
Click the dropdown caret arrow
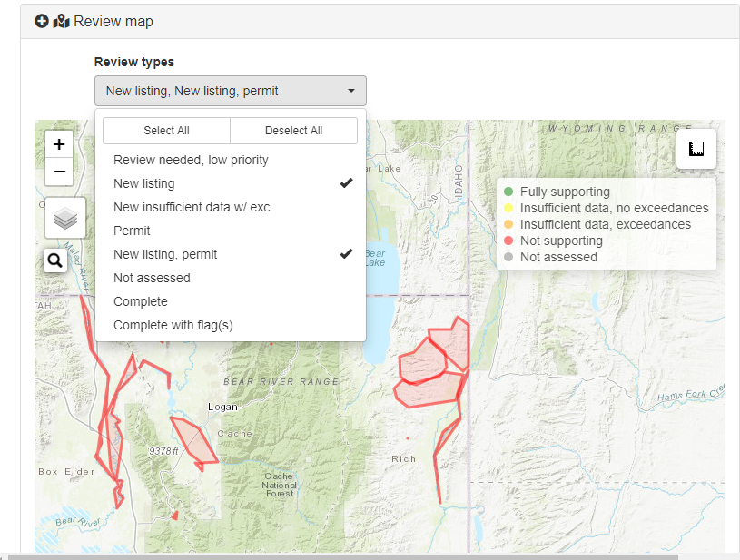coord(351,91)
